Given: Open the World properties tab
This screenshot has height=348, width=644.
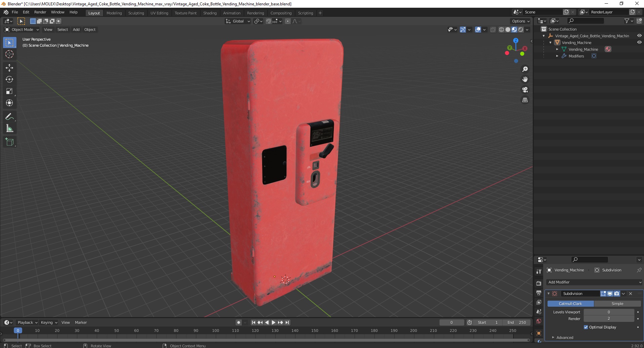Looking at the screenshot, I should [539, 321].
